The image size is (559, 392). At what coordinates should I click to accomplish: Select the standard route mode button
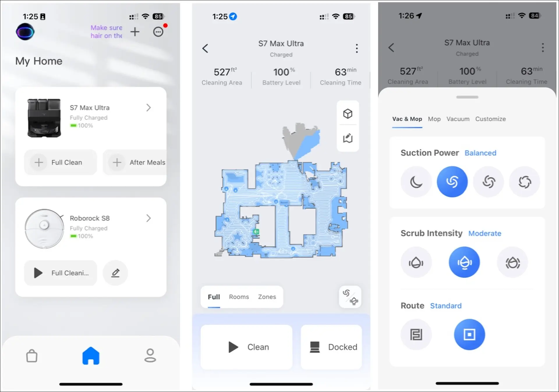(469, 335)
